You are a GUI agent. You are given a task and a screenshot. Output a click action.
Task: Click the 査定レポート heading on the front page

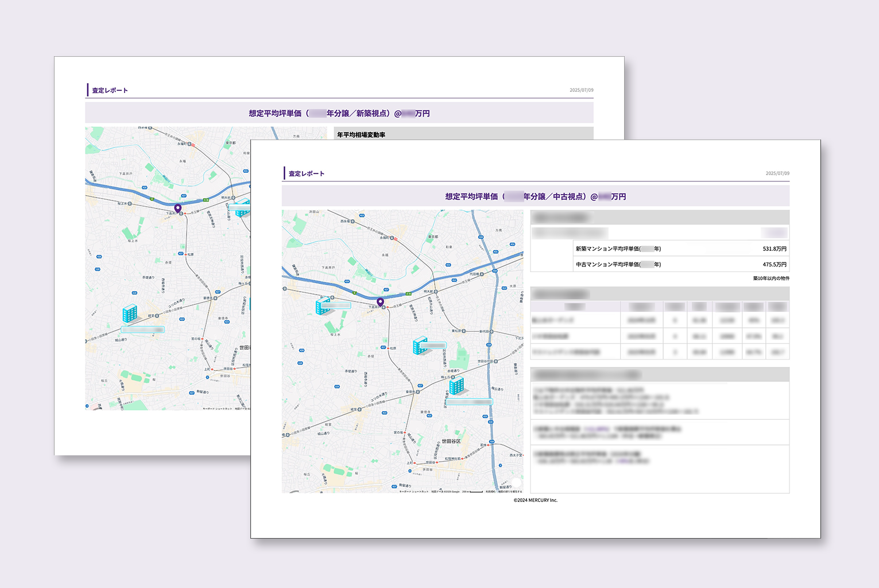[x=307, y=173]
